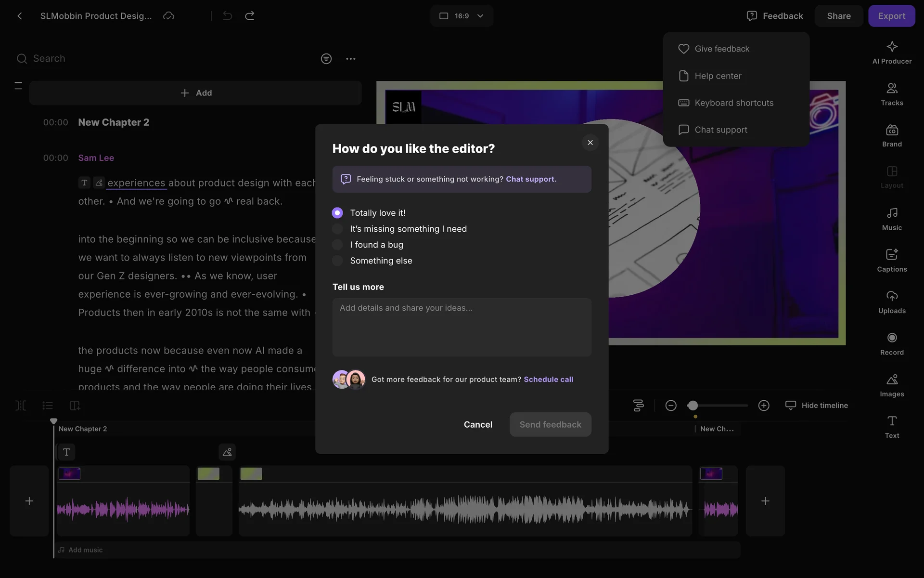This screenshot has height=578, width=924.
Task: Choose Help center menu item
Action: [x=718, y=76]
